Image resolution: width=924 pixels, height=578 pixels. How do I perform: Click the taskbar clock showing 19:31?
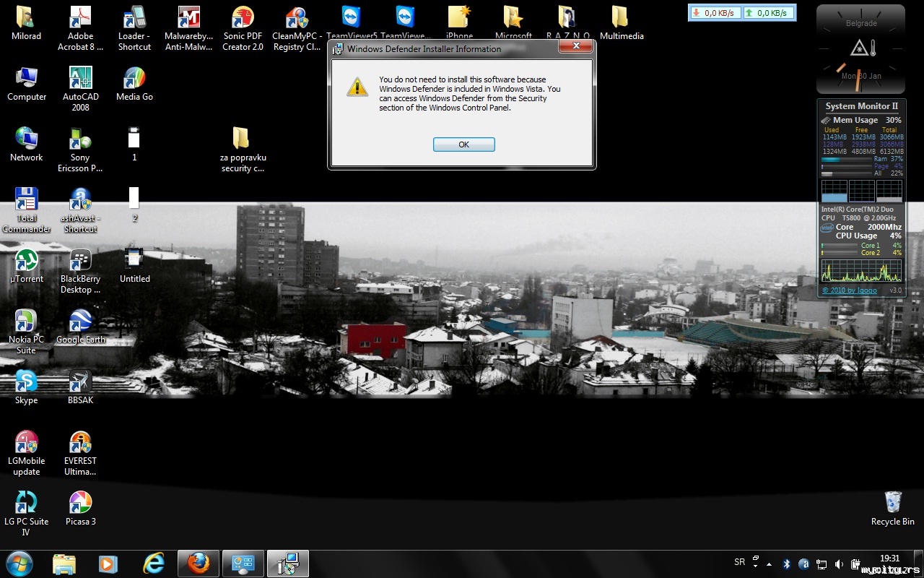click(x=890, y=558)
